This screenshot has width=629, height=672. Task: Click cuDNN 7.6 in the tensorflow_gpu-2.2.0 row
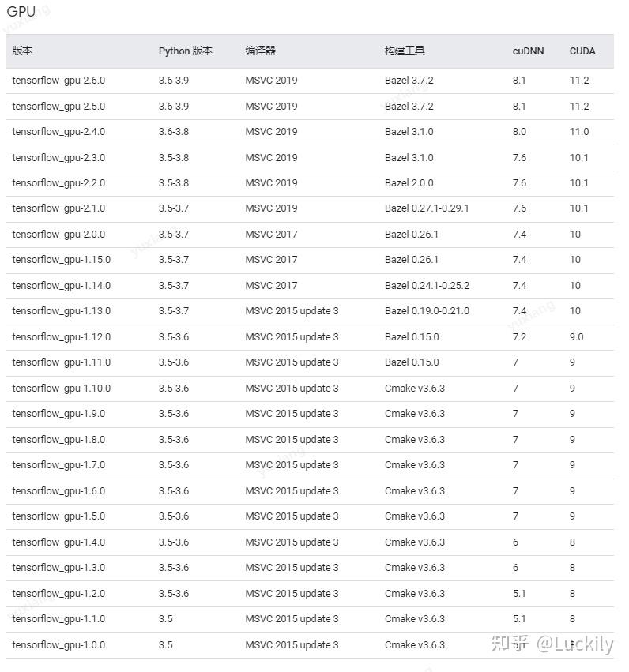(x=519, y=183)
